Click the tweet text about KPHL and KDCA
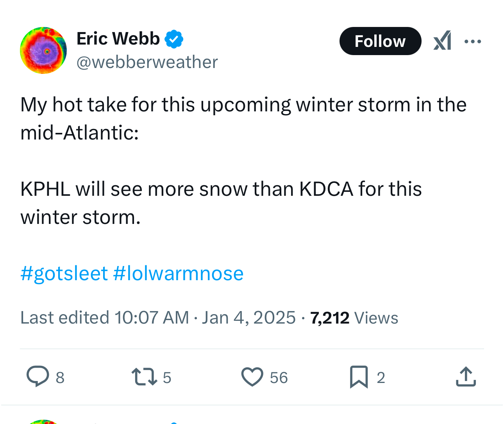The height and width of the screenshot is (424, 504). (221, 203)
